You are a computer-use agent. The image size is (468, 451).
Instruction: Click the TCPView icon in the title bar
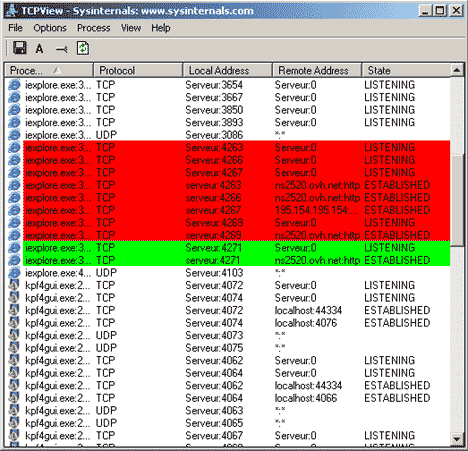[x=12, y=11]
